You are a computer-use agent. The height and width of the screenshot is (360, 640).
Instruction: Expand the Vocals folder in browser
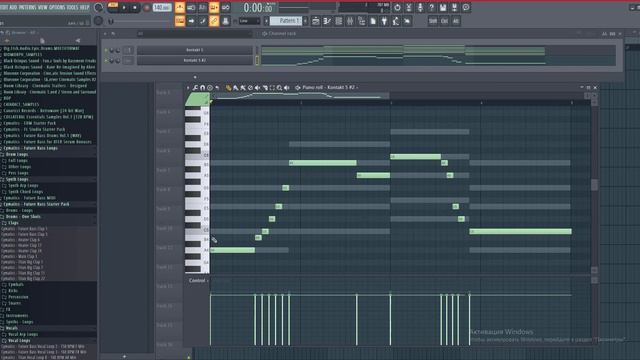[x=11, y=328]
